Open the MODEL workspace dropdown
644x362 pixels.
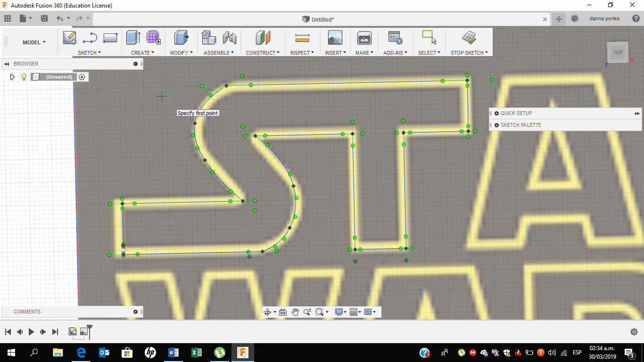click(x=34, y=42)
